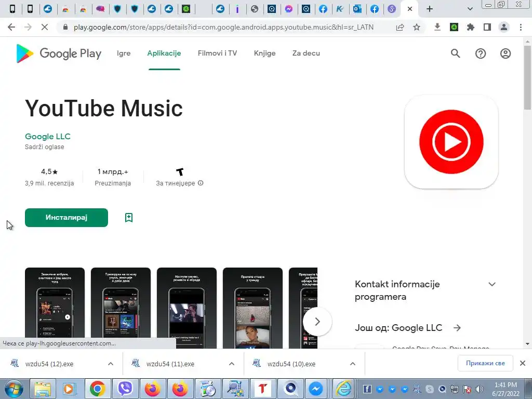The height and width of the screenshot is (399, 532).
Task: Open the Knjige section
Action: 264,54
